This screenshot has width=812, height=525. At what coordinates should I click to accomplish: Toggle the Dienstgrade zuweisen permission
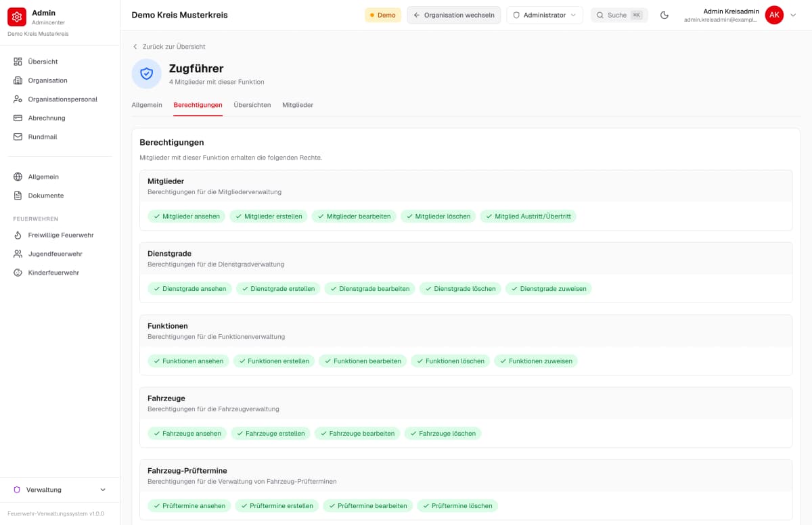pyautogui.click(x=549, y=289)
